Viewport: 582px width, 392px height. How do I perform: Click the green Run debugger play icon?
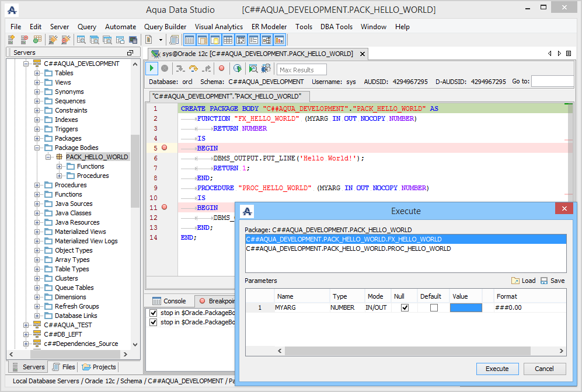coord(152,69)
